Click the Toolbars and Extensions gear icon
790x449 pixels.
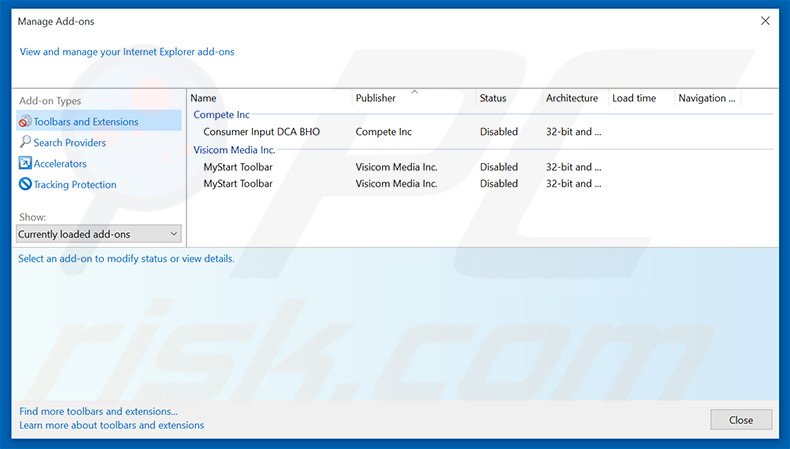pyautogui.click(x=25, y=121)
